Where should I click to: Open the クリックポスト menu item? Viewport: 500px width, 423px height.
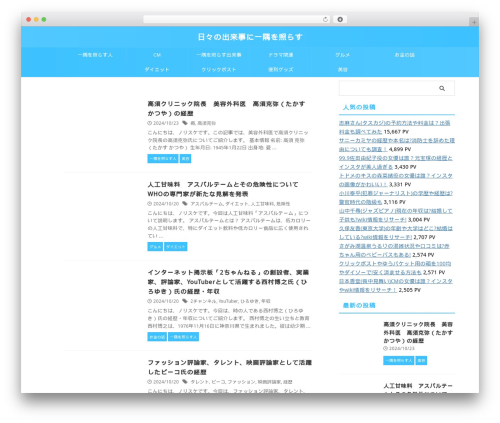pos(219,69)
